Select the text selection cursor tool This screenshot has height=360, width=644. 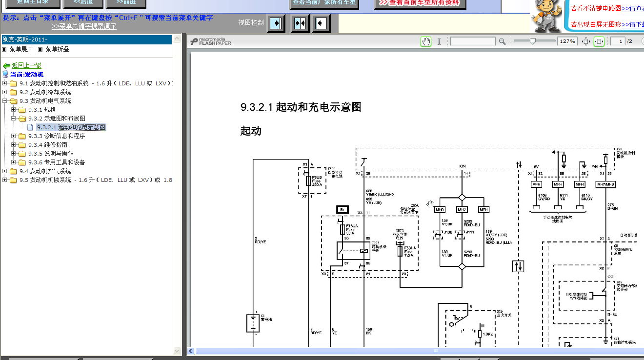(439, 41)
